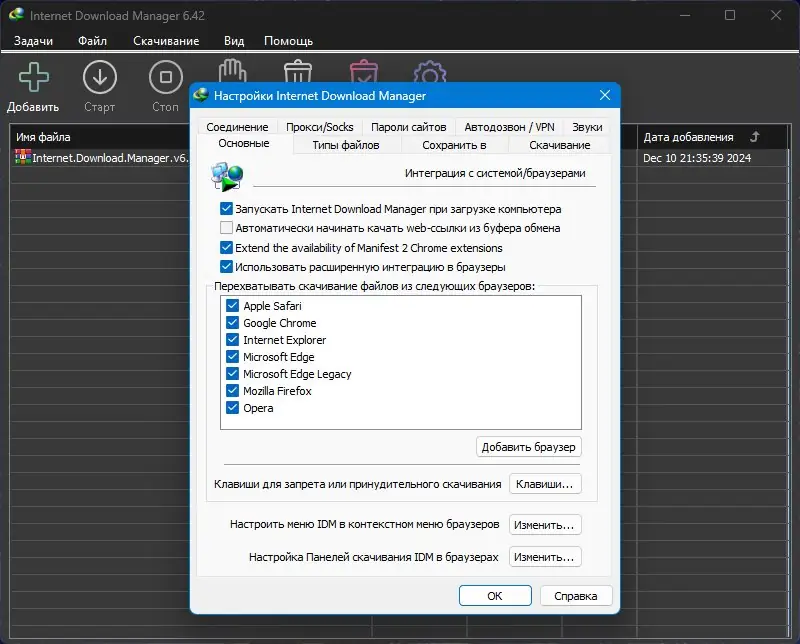Click the Дата добавления column header
This screenshot has width=800, height=644.
[x=713, y=137]
